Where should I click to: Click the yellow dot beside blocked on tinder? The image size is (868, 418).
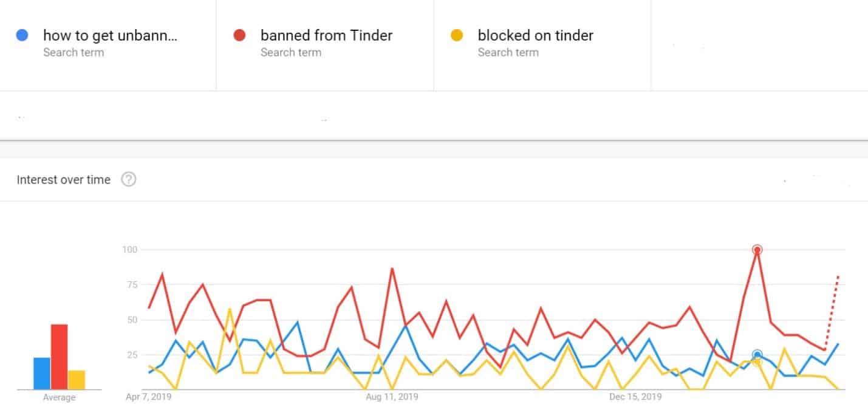457,36
